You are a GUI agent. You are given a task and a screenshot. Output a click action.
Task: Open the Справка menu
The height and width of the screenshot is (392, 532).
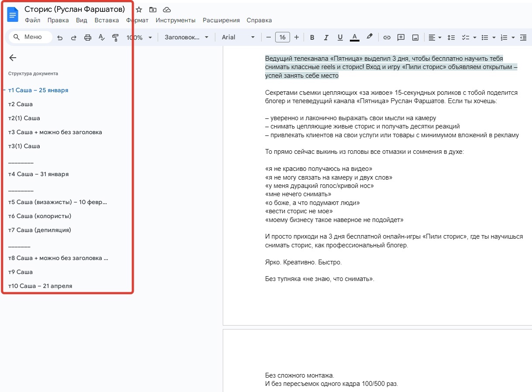pyautogui.click(x=259, y=20)
